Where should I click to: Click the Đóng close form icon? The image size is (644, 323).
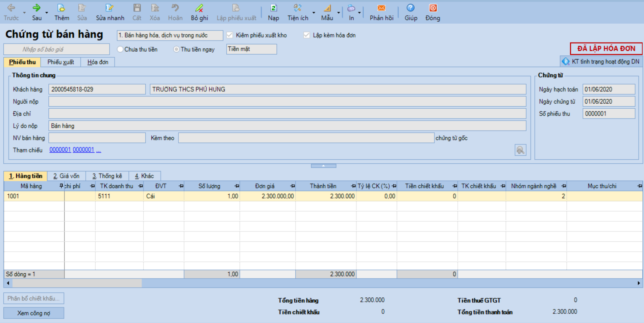point(432,8)
